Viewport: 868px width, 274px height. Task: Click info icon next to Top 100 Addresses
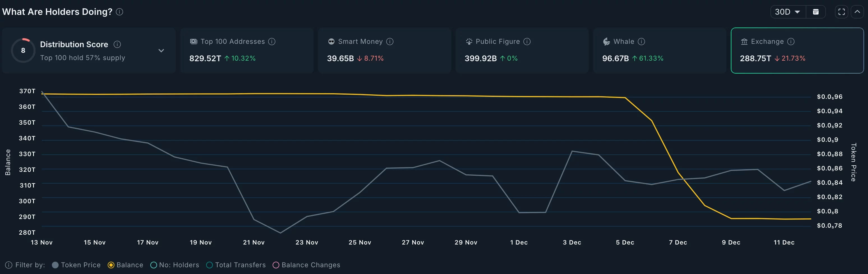(x=271, y=42)
